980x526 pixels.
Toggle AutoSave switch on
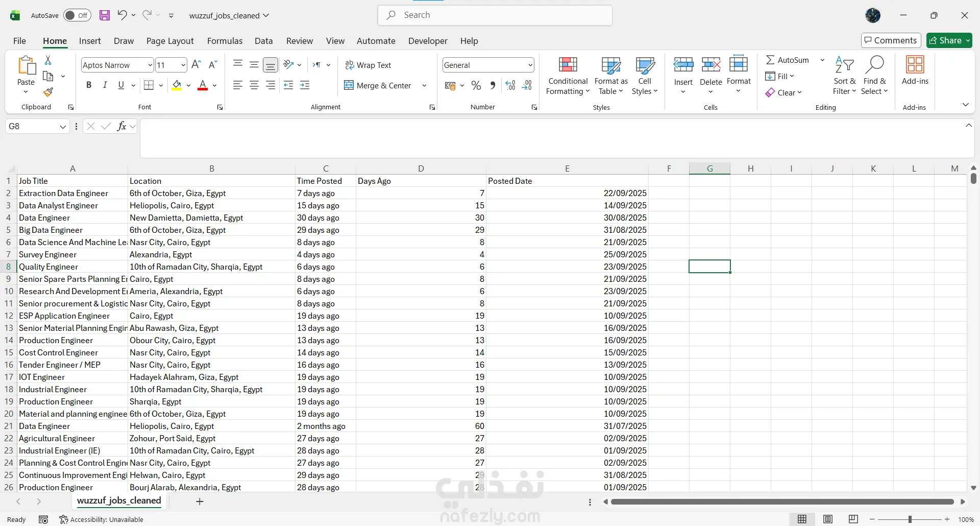[x=77, y=15]
